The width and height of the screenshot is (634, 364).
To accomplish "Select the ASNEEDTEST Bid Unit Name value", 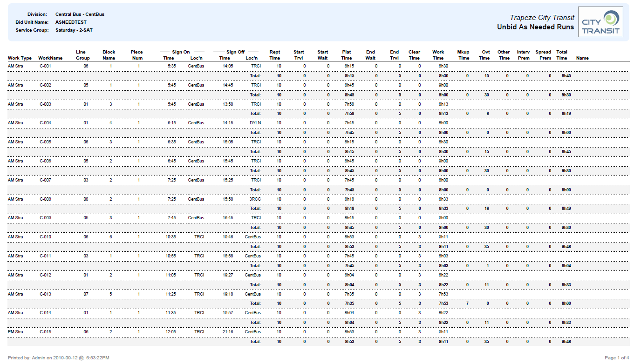I will pyautogui.click(x=70, y=22).
